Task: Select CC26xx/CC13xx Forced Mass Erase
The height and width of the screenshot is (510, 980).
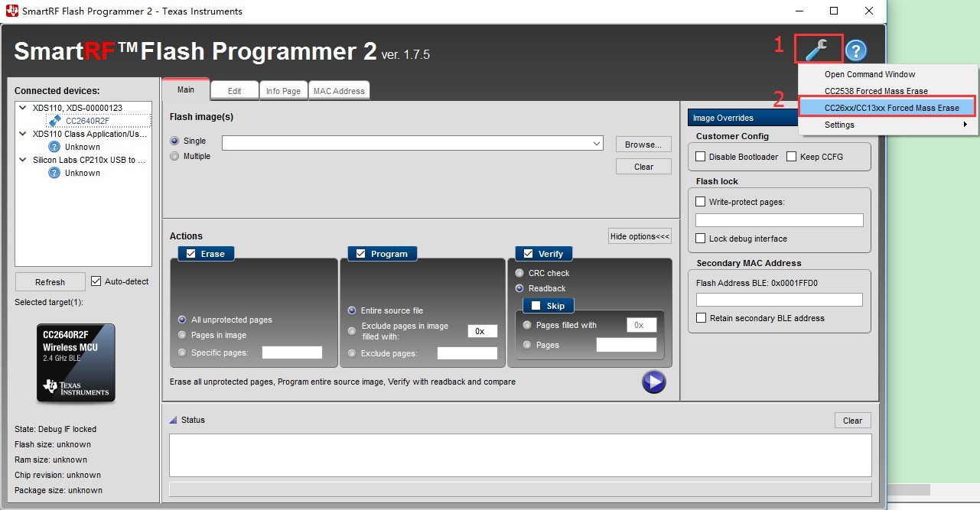Action: point(887,108)
